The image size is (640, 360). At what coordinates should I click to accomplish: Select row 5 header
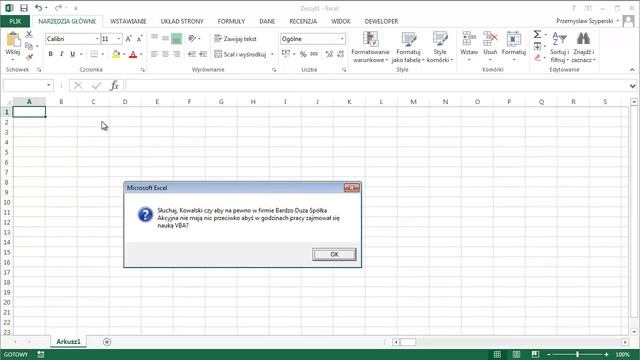pyautogui.click(x=7, y=152)
